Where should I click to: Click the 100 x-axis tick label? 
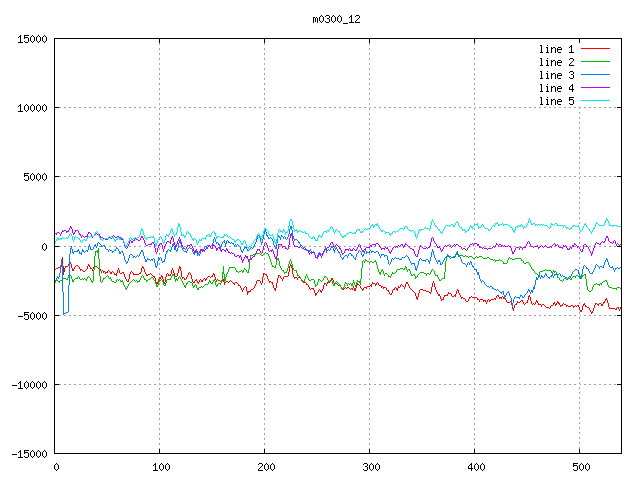pos(159,467)
